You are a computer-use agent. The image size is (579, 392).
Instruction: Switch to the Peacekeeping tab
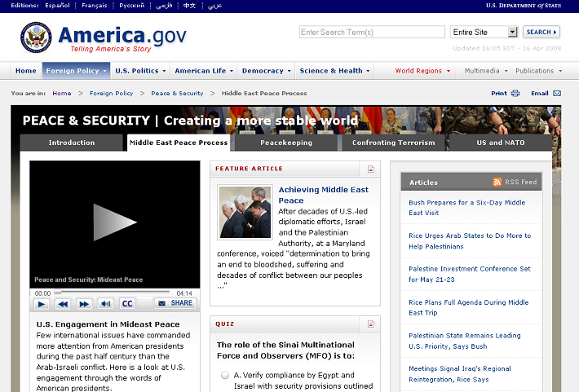click(x=286, y=143)
